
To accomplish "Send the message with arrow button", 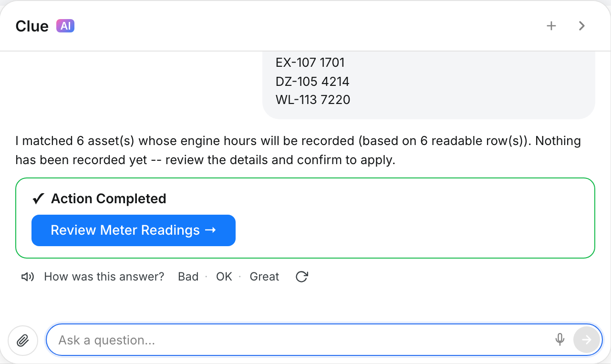I will click(x=587, y=340).
